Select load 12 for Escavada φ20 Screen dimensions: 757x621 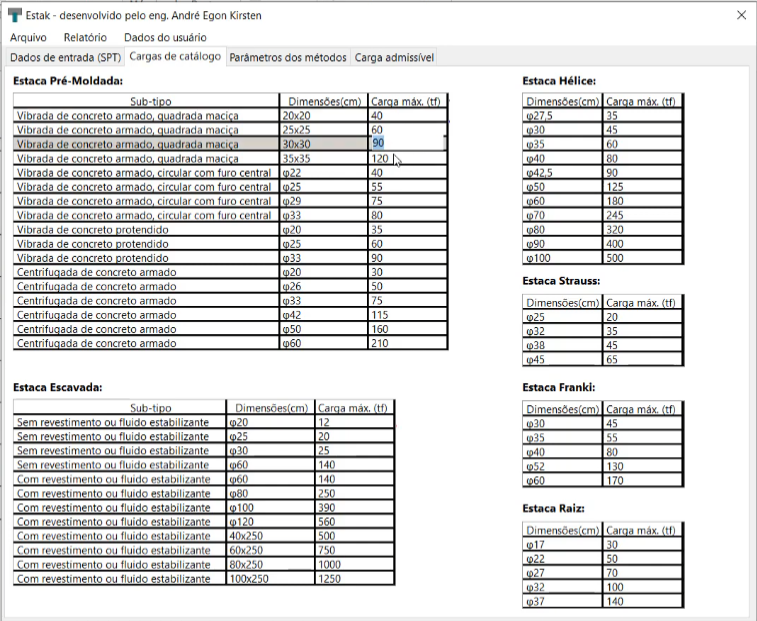tap(354, 422)
